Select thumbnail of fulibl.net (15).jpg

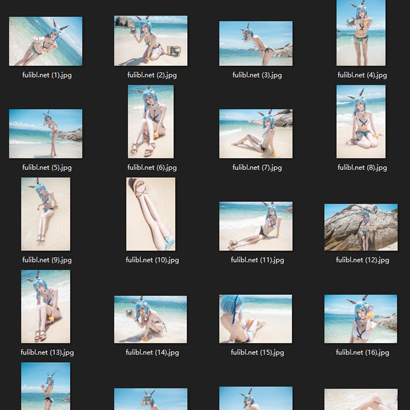coord(256,319)
